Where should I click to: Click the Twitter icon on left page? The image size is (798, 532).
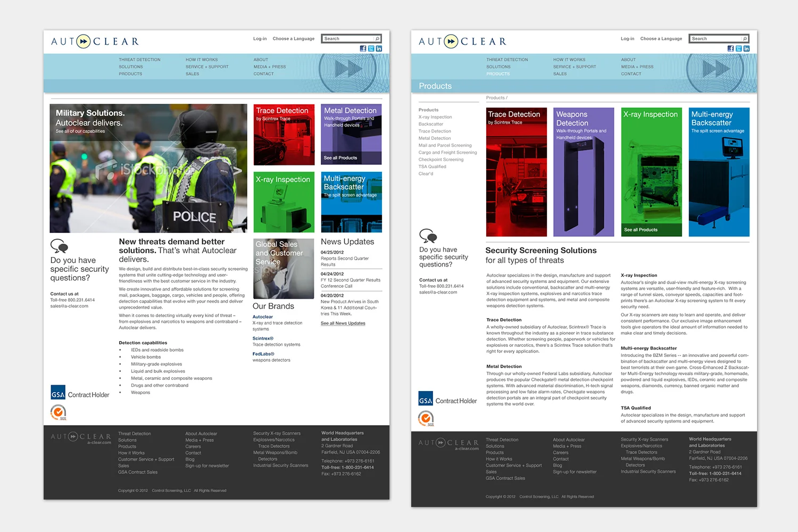371,48
